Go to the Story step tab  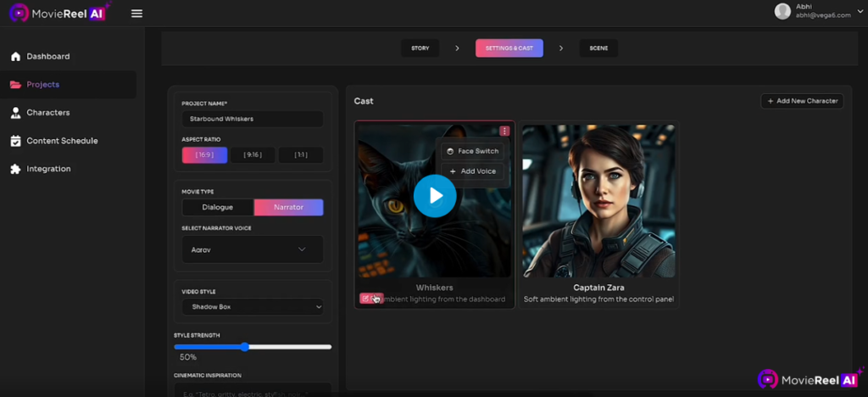[420, 48]
